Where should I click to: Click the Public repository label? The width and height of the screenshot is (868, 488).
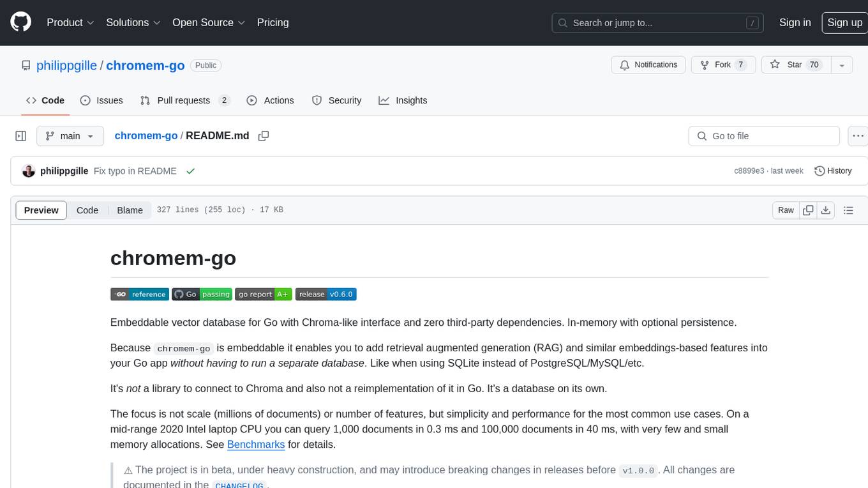206,65
